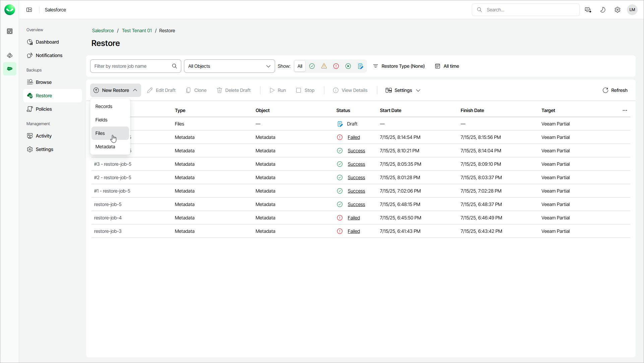
Task: Show only draft restore jobs filter
Action: point(361,66)
